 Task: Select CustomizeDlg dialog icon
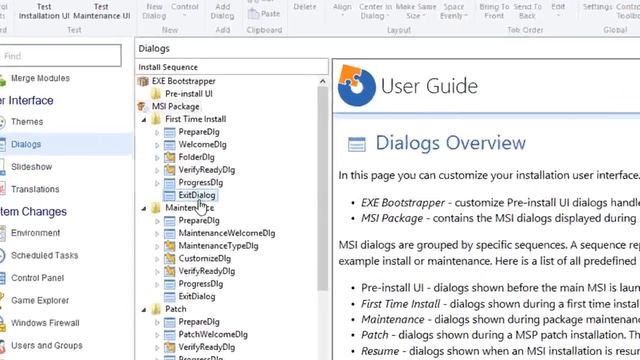(x=169, y=258)
